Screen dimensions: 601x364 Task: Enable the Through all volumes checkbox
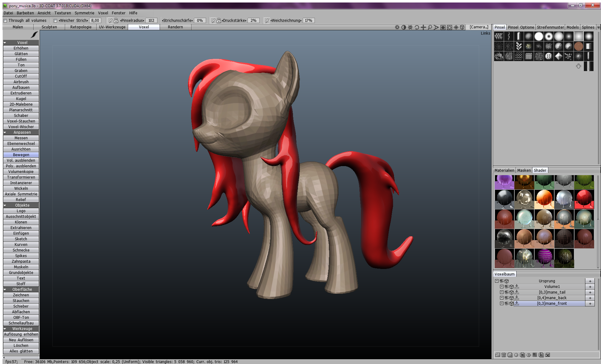[x=5, y=21]
